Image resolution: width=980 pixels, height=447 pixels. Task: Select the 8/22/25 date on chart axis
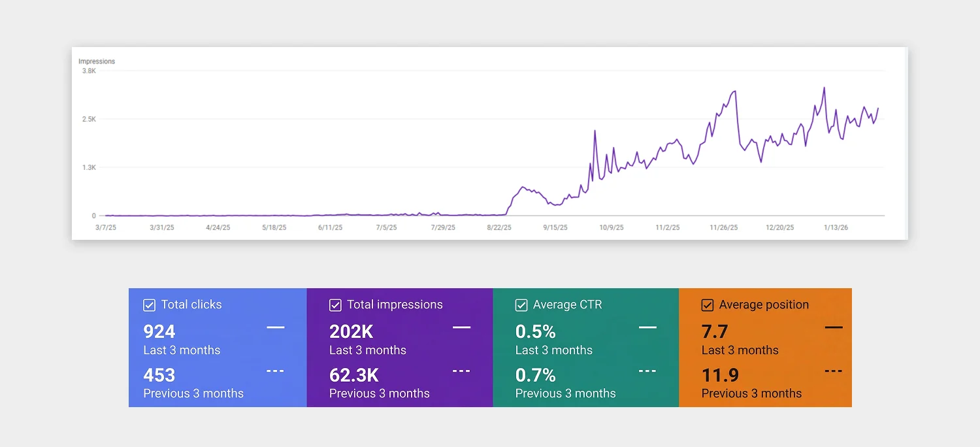[499, 228]
